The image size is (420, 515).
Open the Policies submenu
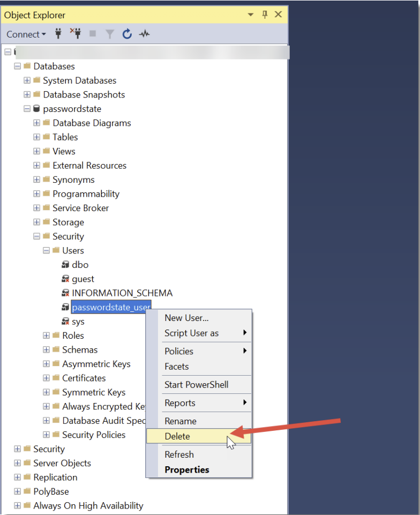[199, 351]
